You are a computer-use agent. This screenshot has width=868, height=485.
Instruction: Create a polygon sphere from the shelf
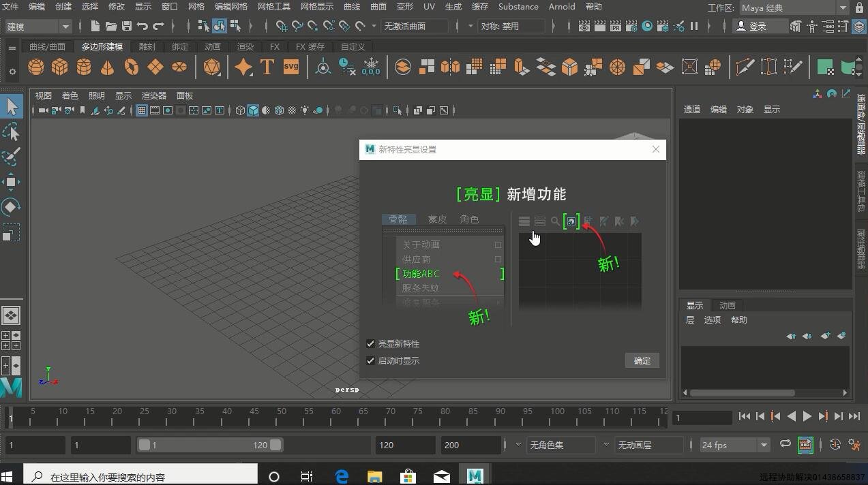tap(36, 67)
